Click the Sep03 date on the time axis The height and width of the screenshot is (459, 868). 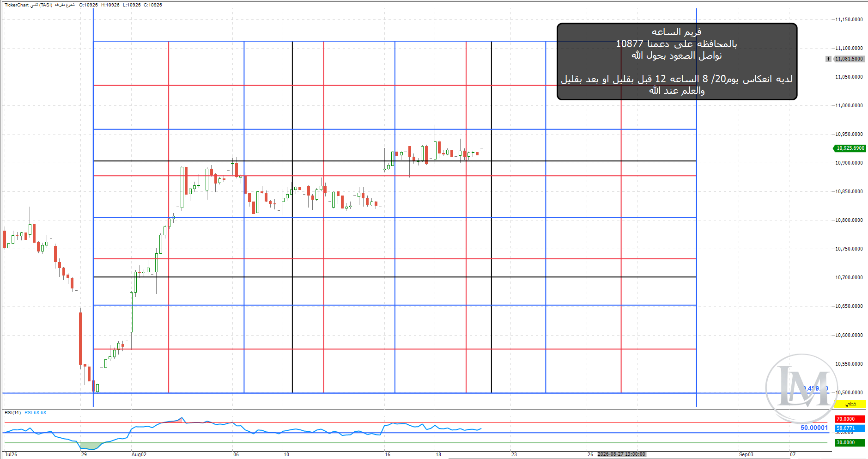[746, 454]
